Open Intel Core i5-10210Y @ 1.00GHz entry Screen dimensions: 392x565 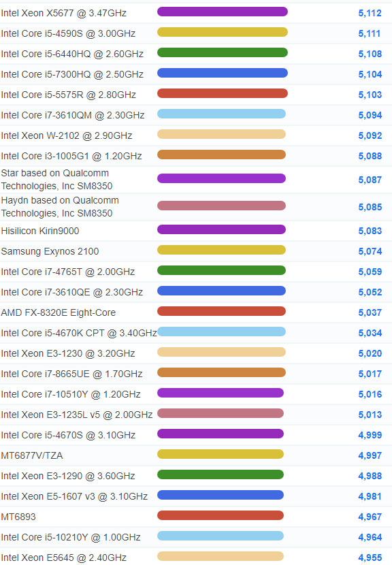click(x=71, y=537)
